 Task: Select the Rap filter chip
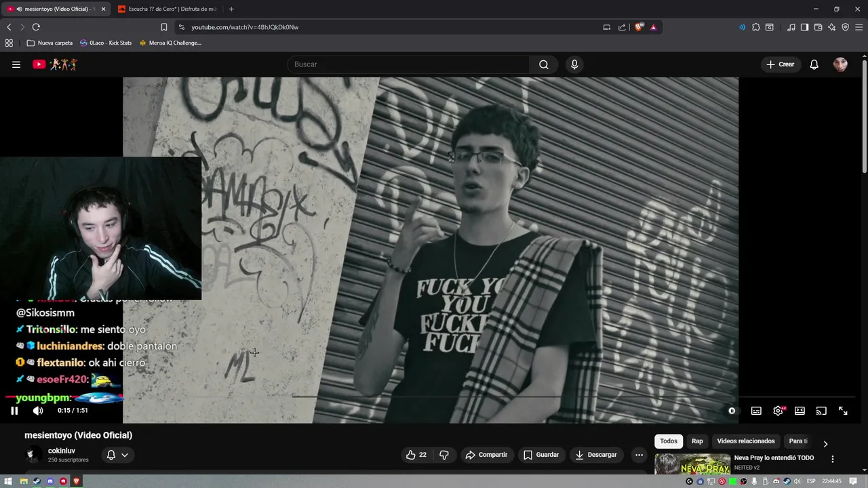(x=697, y=441)
